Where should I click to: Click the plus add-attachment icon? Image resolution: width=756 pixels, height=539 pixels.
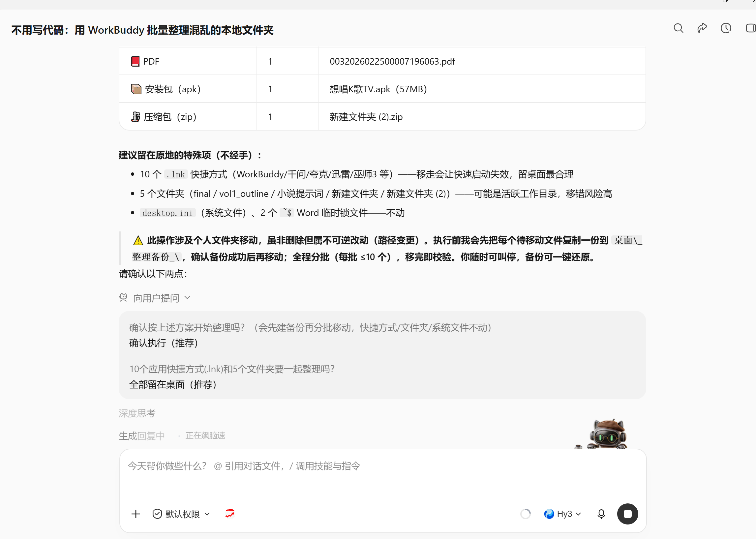pyautogui.click(x=136, y=514)
